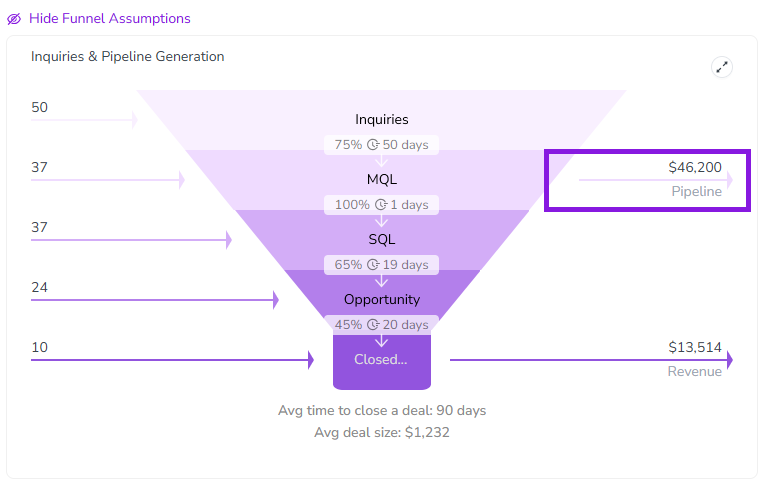Screen dimensions: 766x487
Task: Click the clock icon in 20 days badge
Action: 373,325
